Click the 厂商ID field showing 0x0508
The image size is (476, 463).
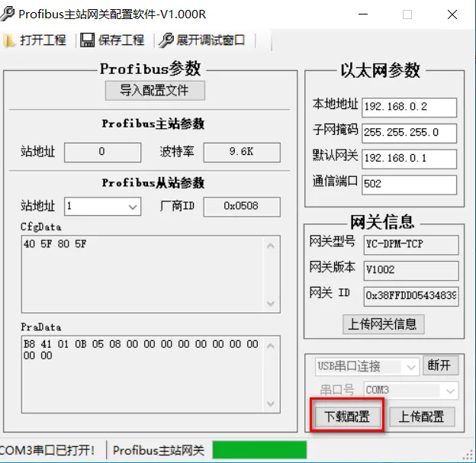tap(242, 207)
